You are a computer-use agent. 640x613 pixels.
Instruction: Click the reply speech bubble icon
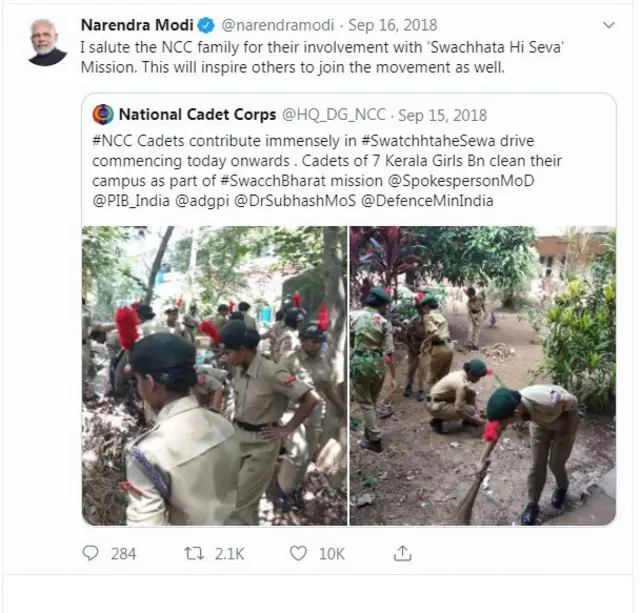91,553
